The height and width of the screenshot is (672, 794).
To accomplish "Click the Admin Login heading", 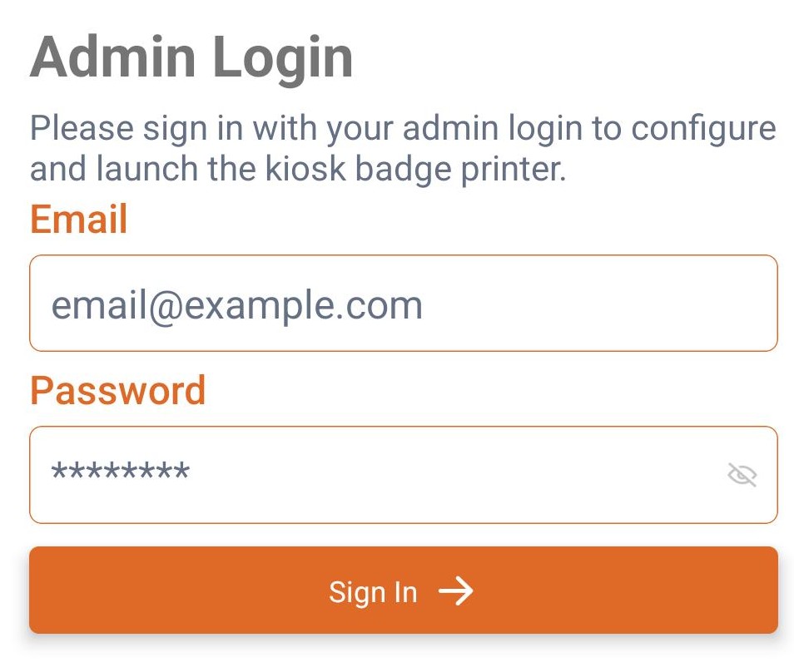I will (x=191, y=57).
